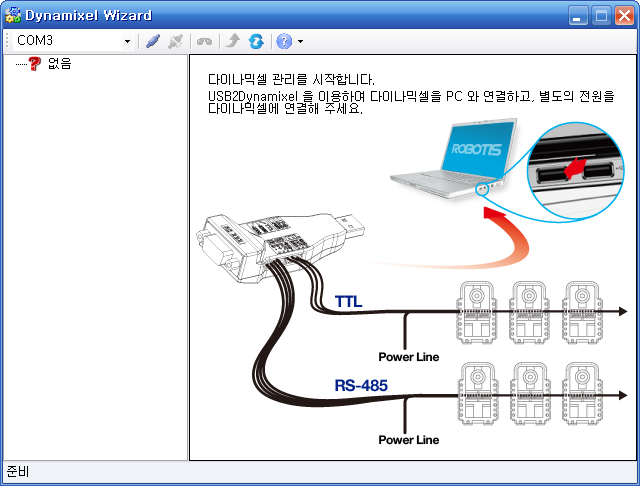Click the blue help question icon
The image size is (640, 486).
[x=284, y=41]
